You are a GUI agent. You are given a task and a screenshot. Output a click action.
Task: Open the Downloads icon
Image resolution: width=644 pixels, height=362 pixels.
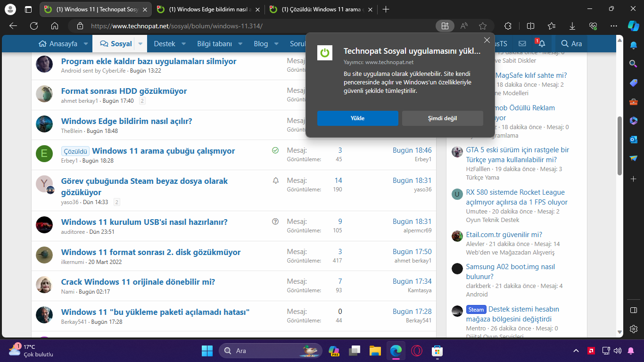coord(572,26)
